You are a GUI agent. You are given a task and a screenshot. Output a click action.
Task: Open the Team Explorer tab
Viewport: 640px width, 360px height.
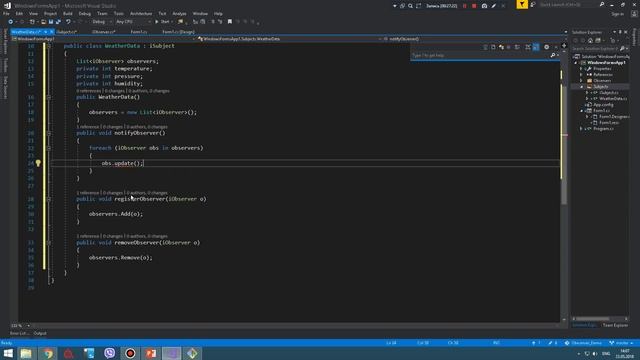[x=615, y=325]
